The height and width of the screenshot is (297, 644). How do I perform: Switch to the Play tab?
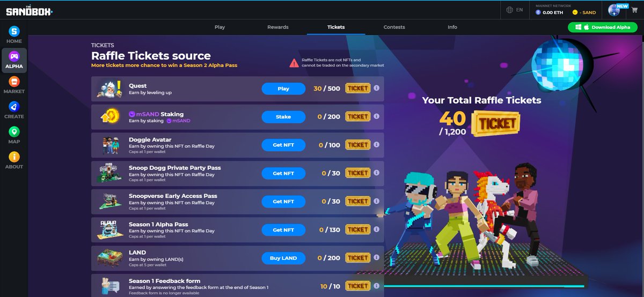219,27
